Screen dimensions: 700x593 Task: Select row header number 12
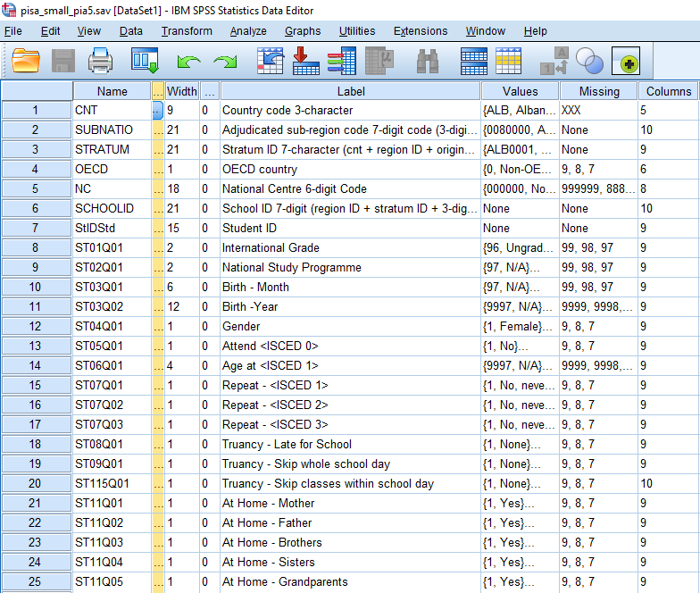tap(36, 327)
